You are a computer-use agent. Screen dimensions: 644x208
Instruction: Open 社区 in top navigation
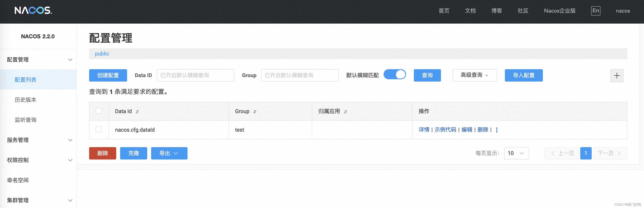click(x=523, y=11)
